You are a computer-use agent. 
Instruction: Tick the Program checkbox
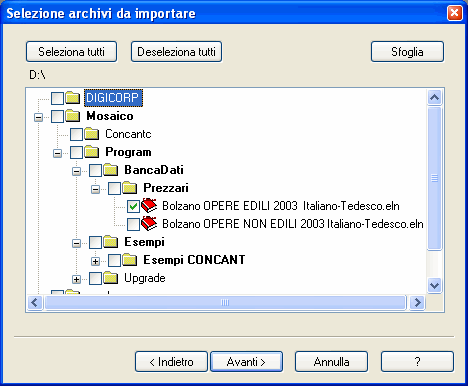tap(76, 152)
